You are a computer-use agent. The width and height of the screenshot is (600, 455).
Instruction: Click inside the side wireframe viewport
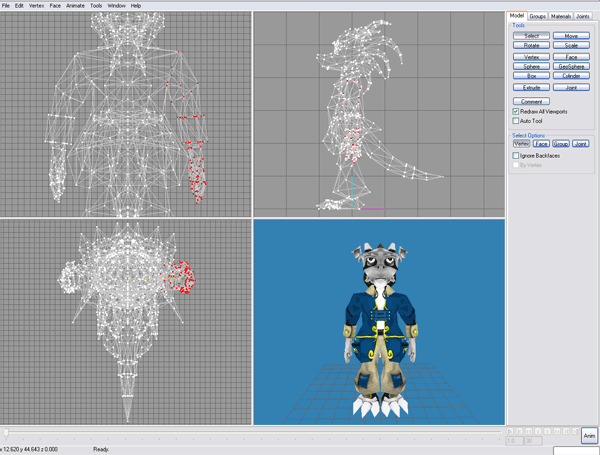(x=379, y=114)
